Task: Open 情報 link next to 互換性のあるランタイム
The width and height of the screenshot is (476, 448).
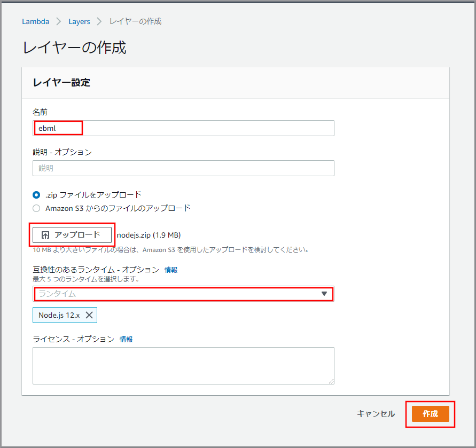Action: [x=171, y=270]
